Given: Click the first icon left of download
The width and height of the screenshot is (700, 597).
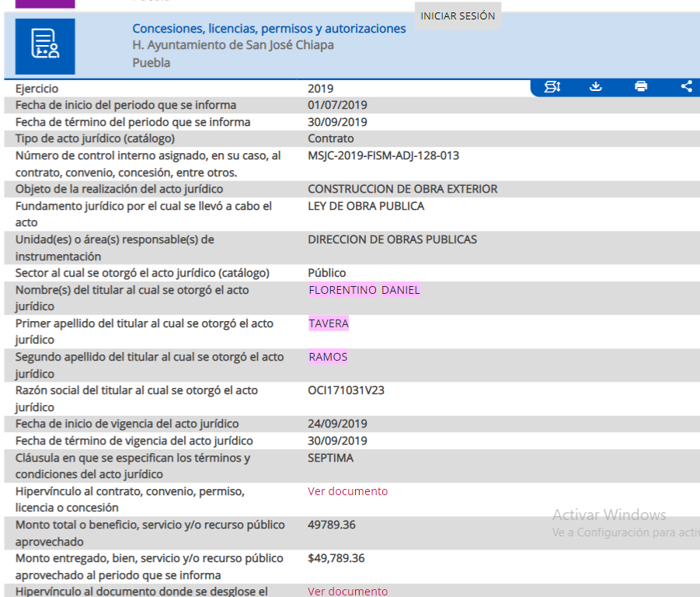Looking at the screenshot, I should [552, 86].
